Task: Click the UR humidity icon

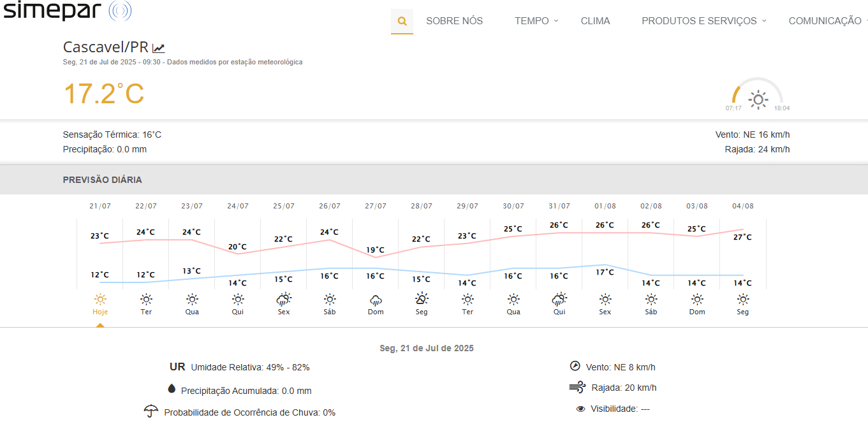Action: (x=177, y=367)
